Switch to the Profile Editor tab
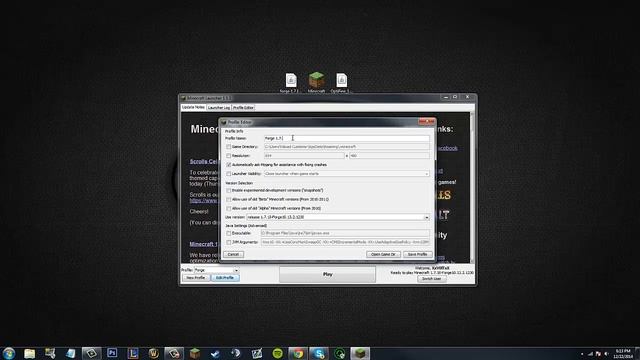The height and width of the screenshot is (360, 640). (243, 108)
